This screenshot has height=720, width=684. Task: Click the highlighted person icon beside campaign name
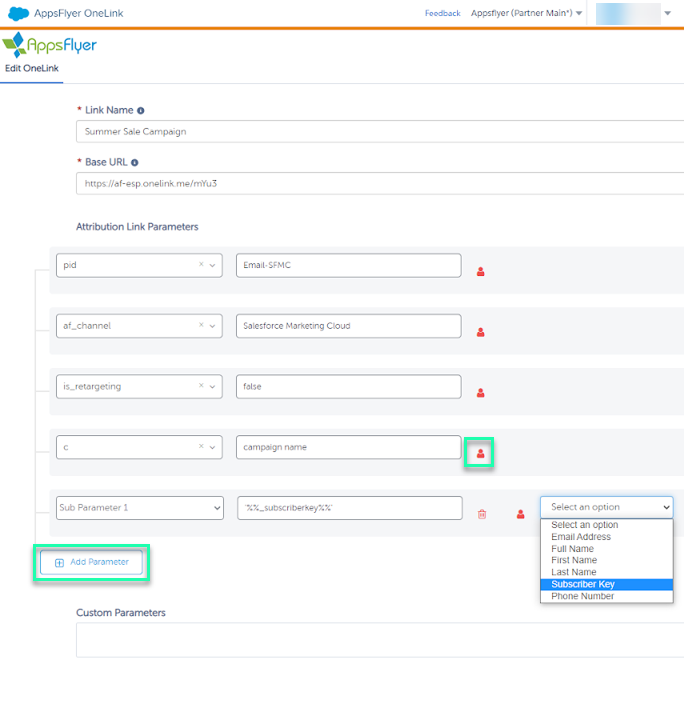(480, 454)
